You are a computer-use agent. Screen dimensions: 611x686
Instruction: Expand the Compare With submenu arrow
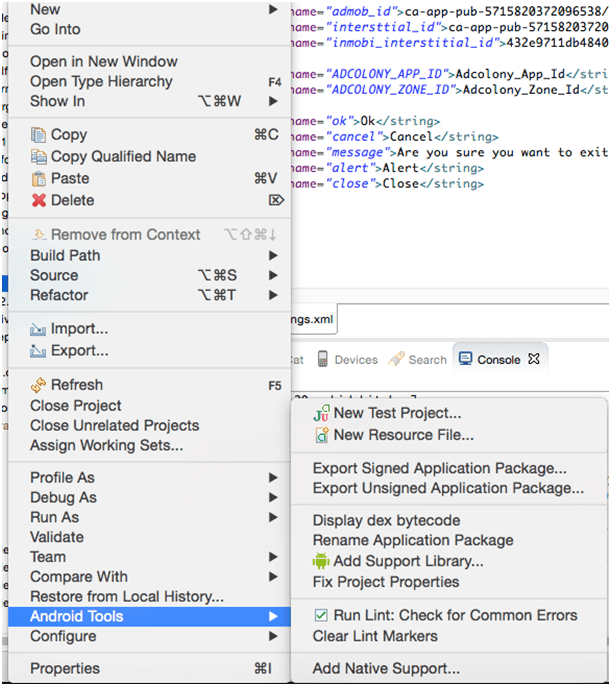273,577
